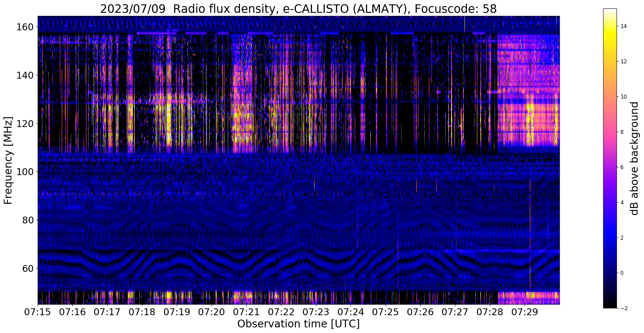Click the plot title mentioning e-CALLISTO (ALMATY)

(x=298, y=9)
